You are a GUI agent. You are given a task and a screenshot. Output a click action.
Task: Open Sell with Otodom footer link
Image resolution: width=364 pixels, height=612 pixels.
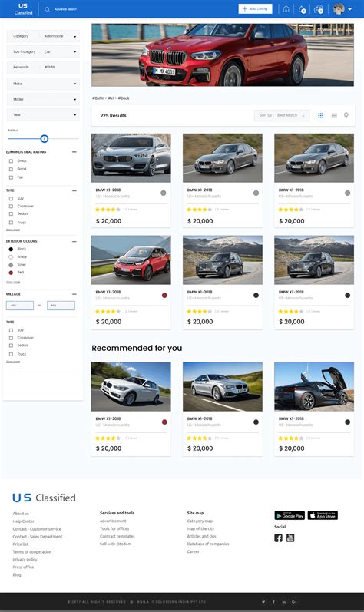pos(115,544)
